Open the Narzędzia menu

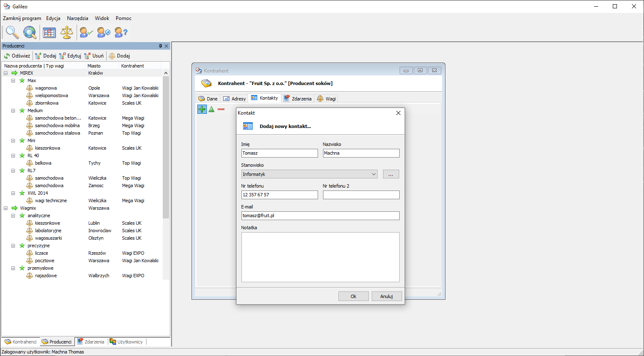point(77,18)
